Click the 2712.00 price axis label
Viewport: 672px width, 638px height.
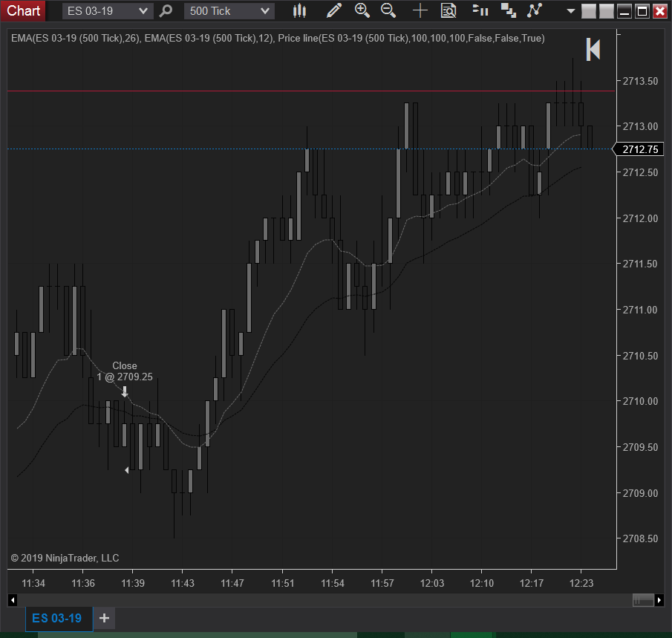coord(640,218)
